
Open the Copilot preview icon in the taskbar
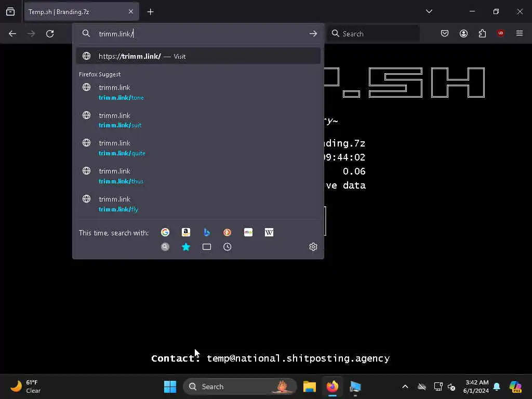pyautogui.click(x=515, y=387)
